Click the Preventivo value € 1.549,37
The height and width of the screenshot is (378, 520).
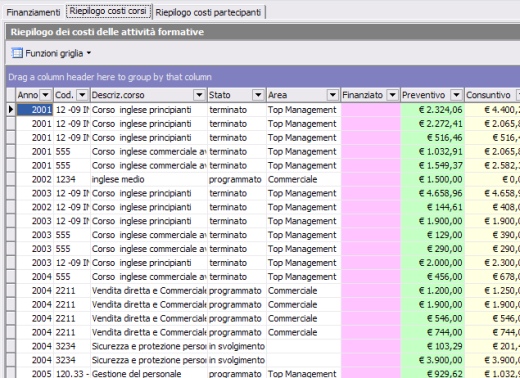[x=433, y=165]
